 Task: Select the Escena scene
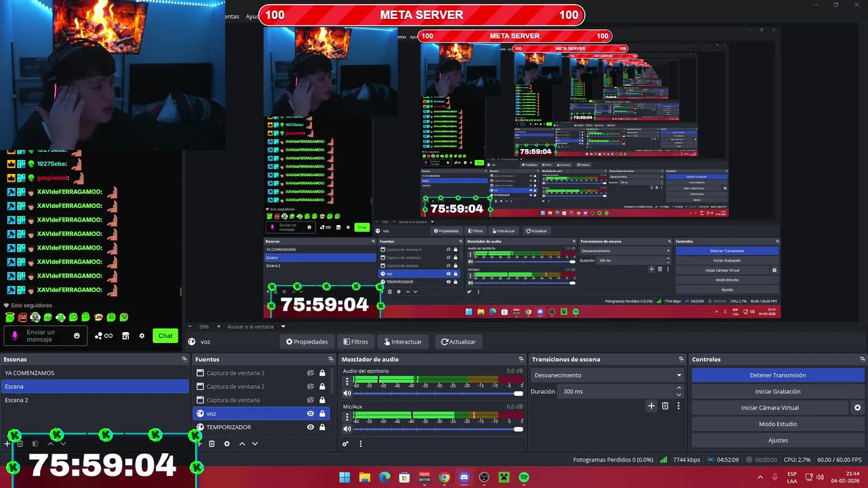point(94,386)
